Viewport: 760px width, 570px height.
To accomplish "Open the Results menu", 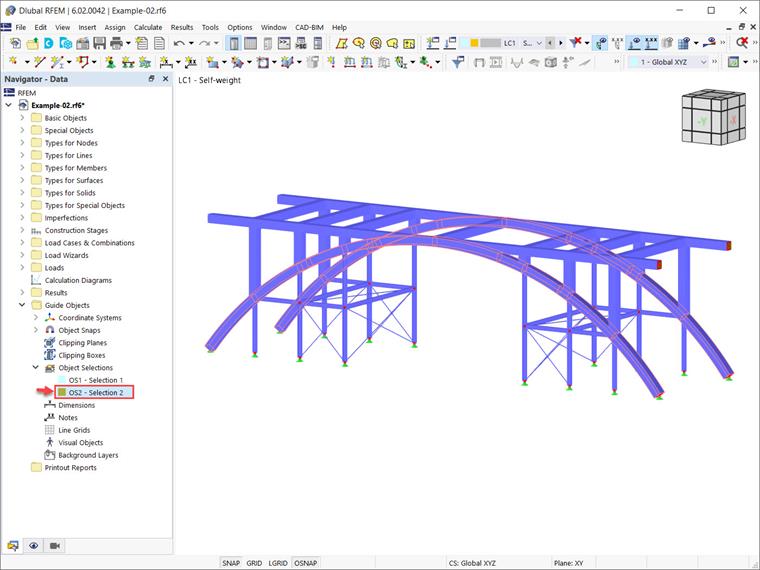I will tap(182, 27).
